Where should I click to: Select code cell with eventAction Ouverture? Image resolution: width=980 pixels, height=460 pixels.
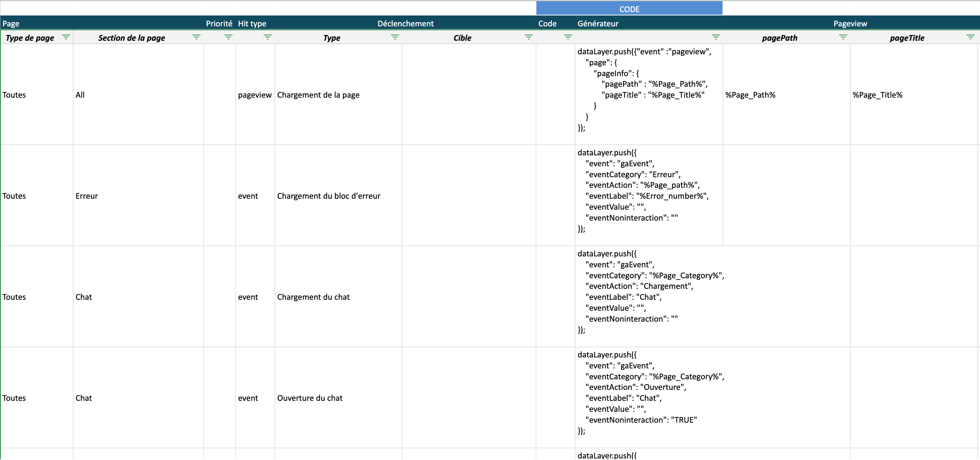point(649,399)
